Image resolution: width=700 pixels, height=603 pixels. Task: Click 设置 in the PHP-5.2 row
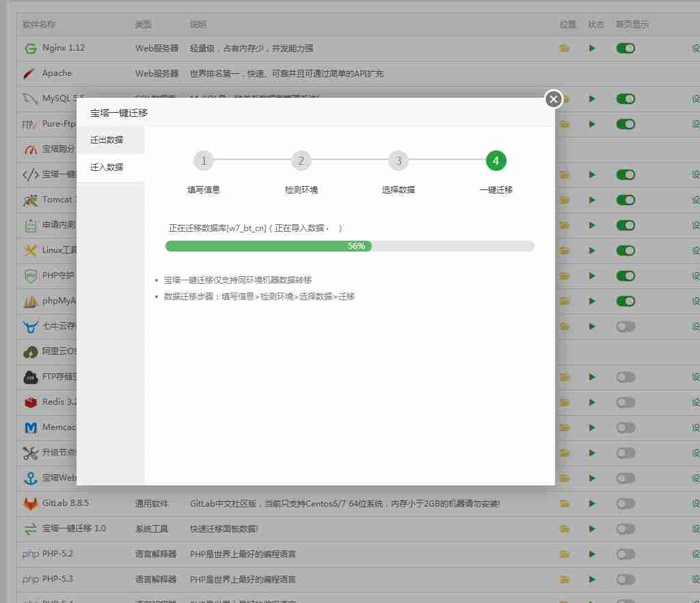(x=695, y=554)
